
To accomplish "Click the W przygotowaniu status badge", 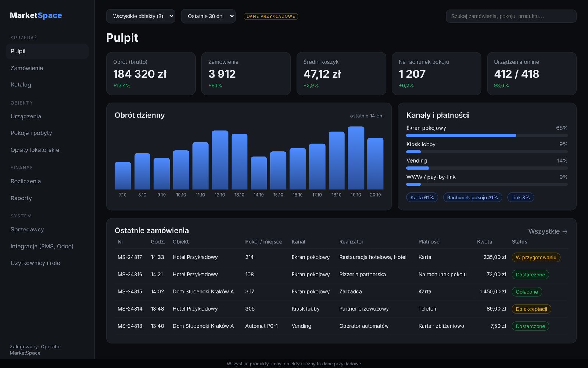I will [536, 258].
